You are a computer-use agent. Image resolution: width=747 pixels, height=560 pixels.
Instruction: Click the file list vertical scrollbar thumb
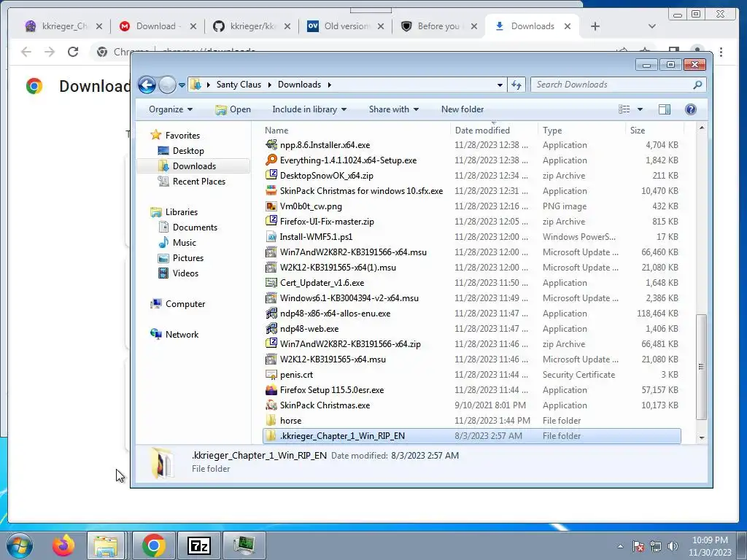(x=701, y=367)
